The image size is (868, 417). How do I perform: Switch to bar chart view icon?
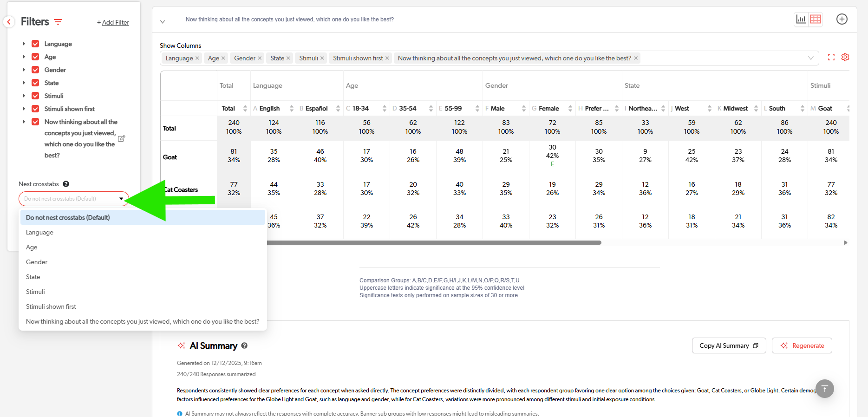coord(801,19)
